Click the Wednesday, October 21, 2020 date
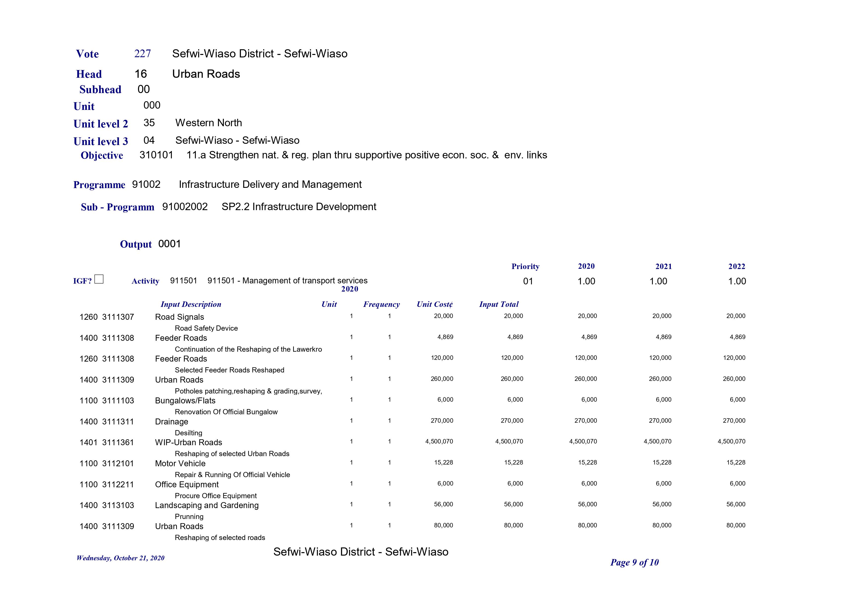The height and width of the screenshot is (614, 868). click(120, 558)
